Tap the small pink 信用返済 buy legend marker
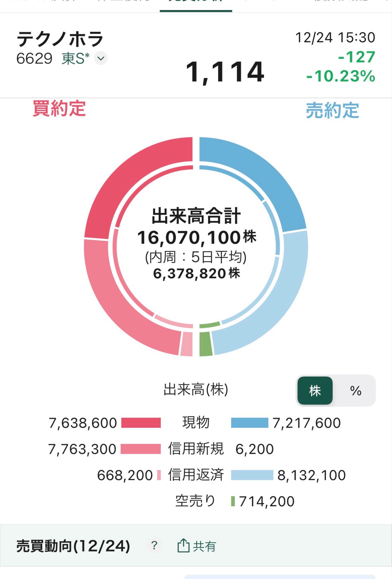Viewport: 392px width, 579px height. (159, 475)
